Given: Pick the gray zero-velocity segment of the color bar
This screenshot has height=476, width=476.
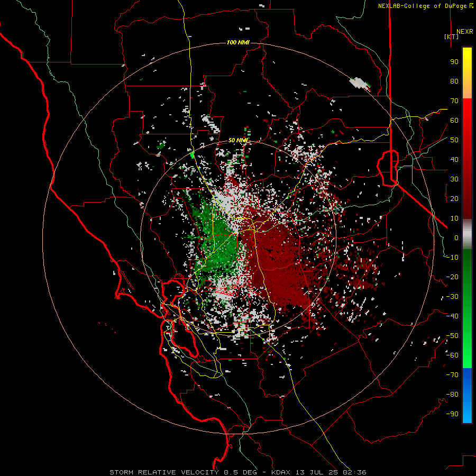Looking at the screenshot, I should point(467,234).
